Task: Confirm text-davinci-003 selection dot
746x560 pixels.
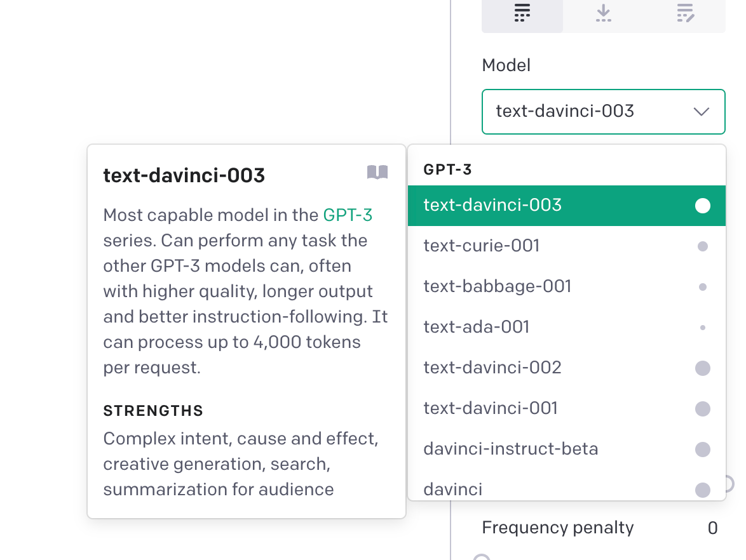Action: (x=703, y=205)
